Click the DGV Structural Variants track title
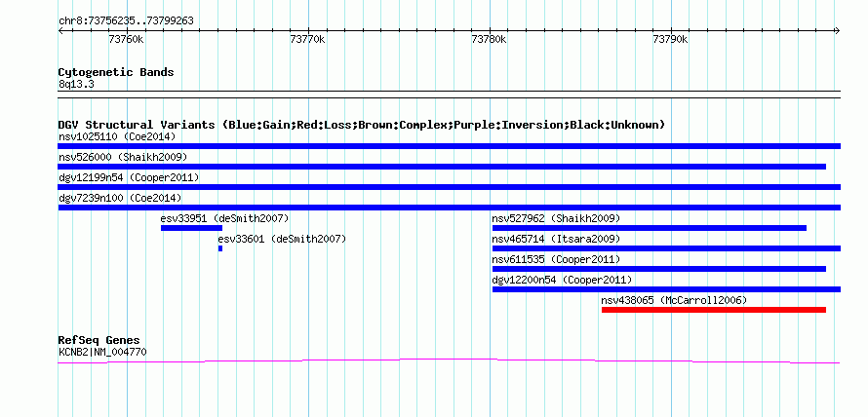Screen dimensions: 868x417 tap(362, 125)
